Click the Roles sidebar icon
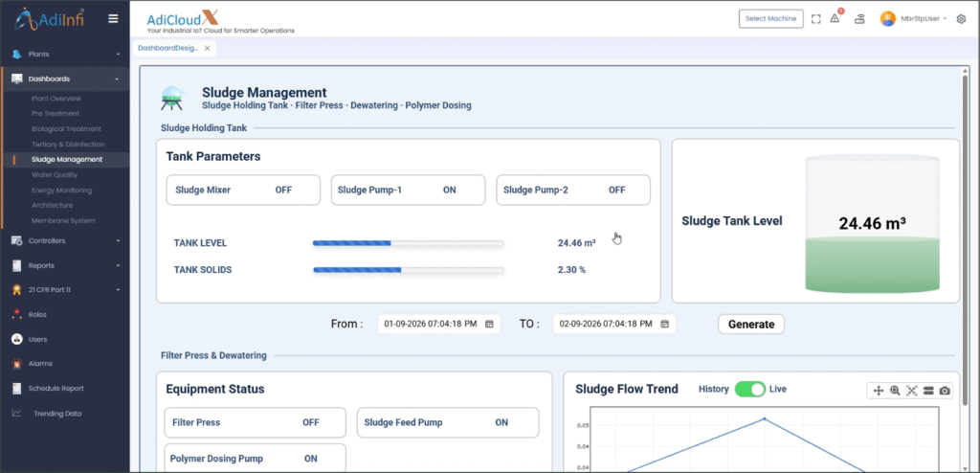980x473 pixels. pyautogui.click(x=17, y=315)
